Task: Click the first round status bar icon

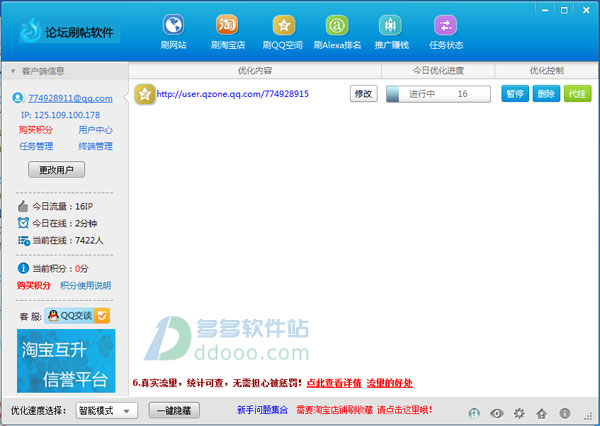Action: pos(474,413)
